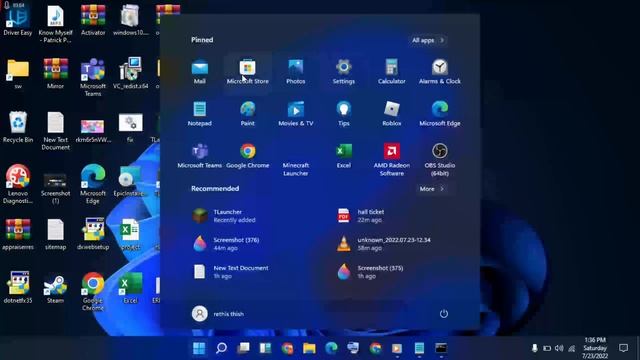Select the New Text Document desktop file
640x360 pixels.
click(x=56, y=131)
